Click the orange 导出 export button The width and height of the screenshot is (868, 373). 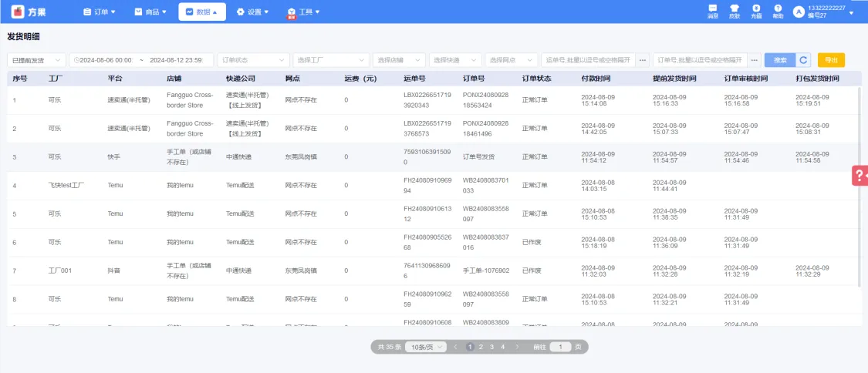coord(831,60)
